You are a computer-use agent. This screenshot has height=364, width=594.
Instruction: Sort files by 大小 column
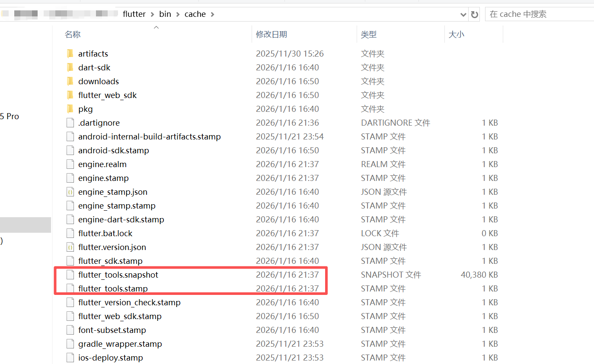pyautogui.click(x=457, y=34)
